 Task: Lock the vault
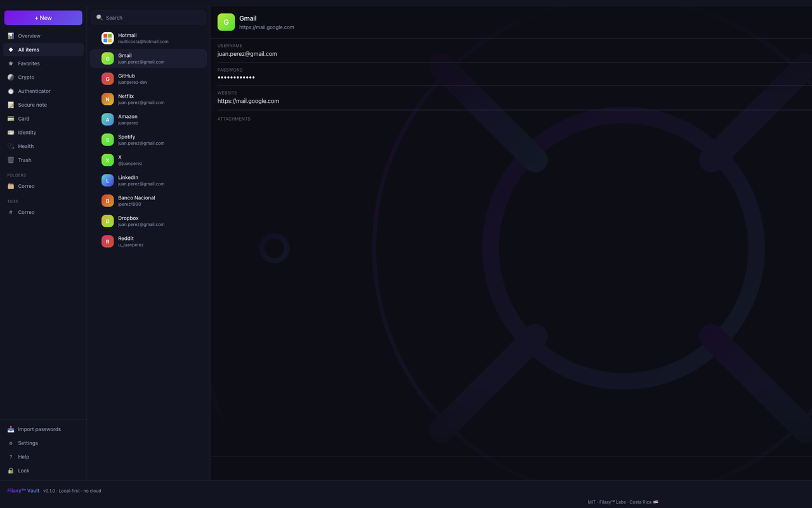point(43,471)
